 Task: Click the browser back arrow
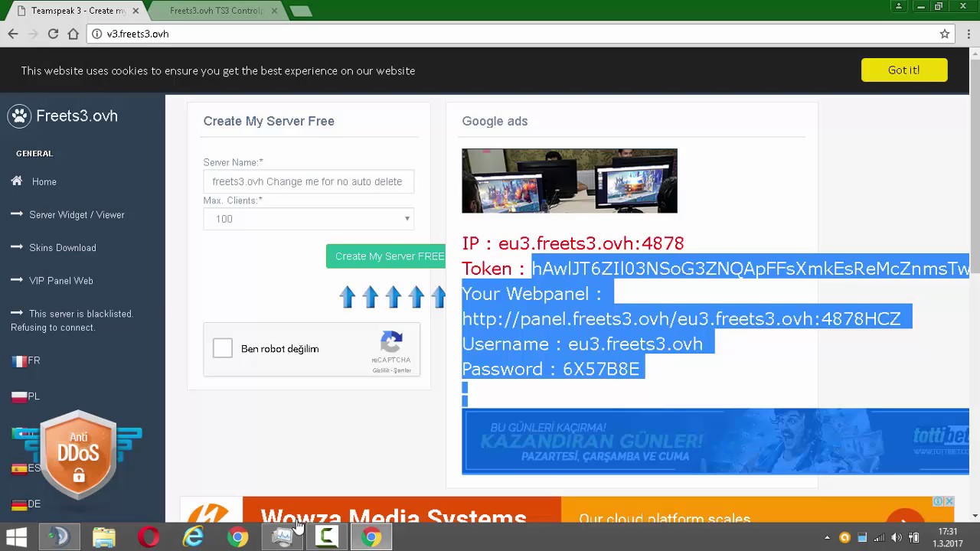[13, 34]
